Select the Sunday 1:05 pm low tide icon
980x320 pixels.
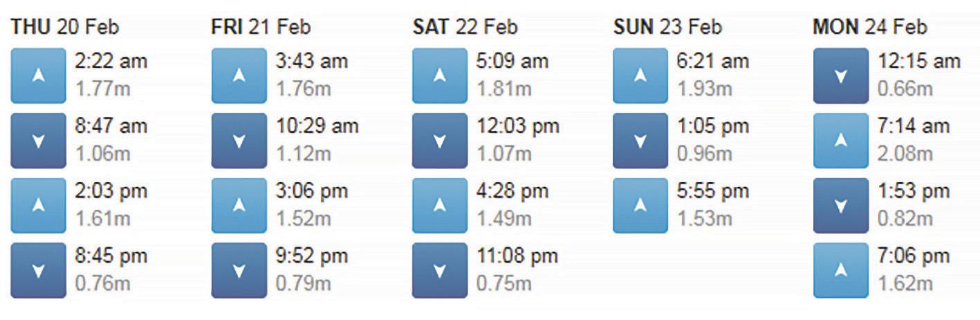(x=640, y=141)
